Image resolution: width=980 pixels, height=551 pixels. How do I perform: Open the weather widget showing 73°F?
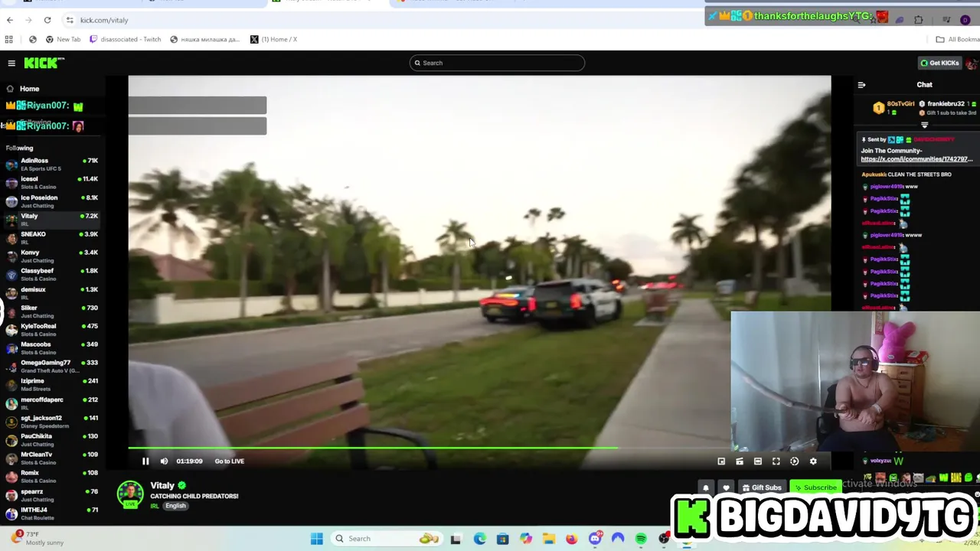click(x=38, y=538)
